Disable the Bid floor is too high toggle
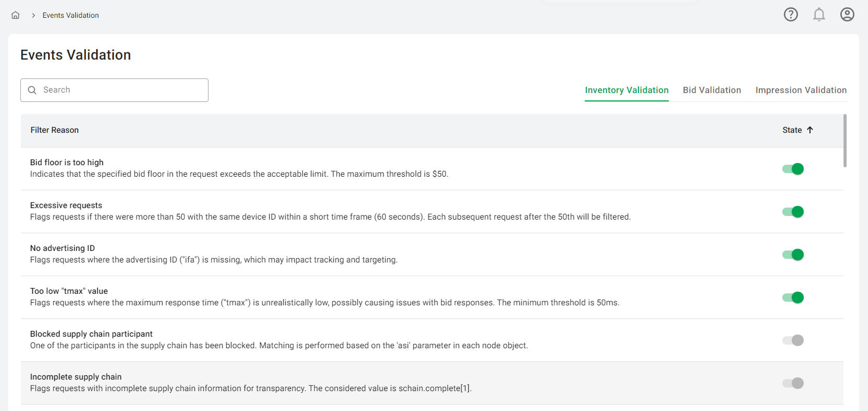 pos(793,169)
